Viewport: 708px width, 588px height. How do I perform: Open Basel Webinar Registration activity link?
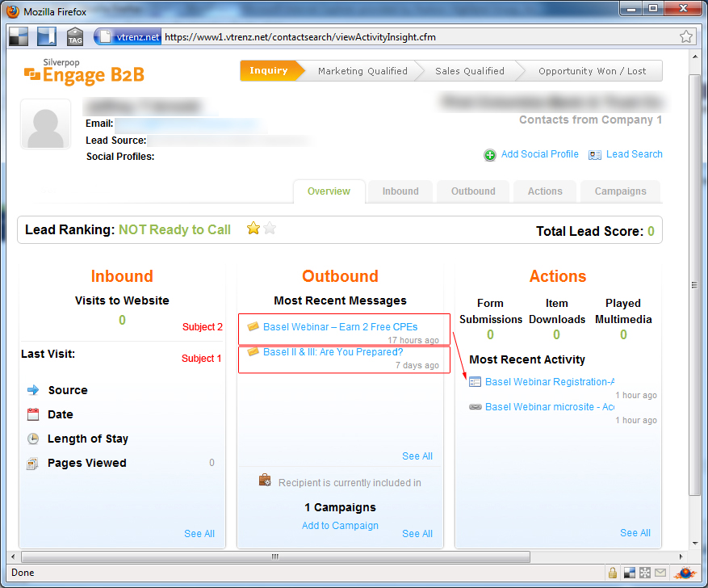pos(550,382)
